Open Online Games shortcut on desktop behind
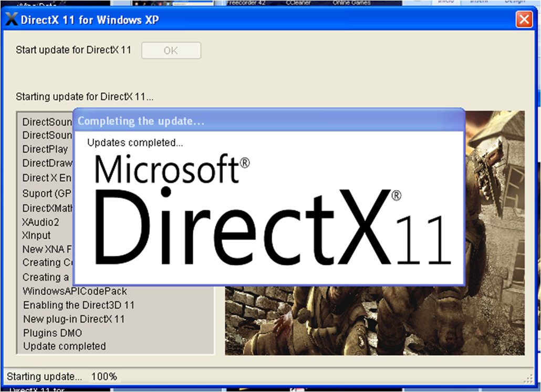Image resolution: width=541 pixels, height=392 pixels. pos(351,3)
